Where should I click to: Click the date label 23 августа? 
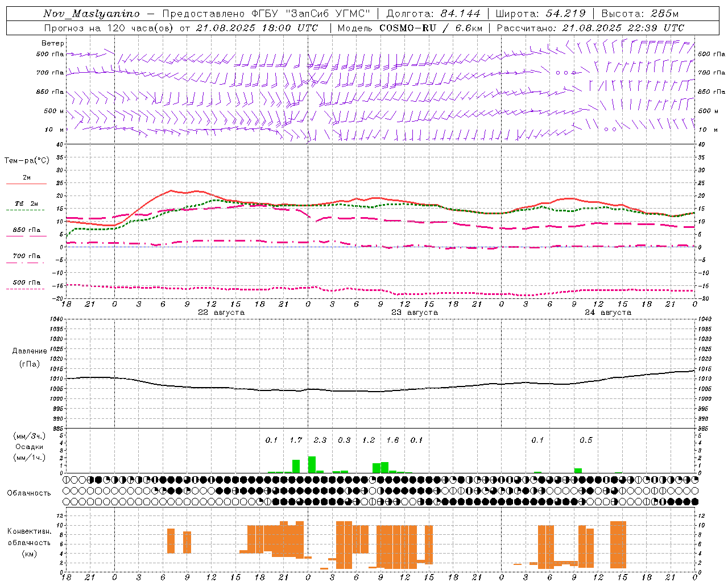point(415,313)
